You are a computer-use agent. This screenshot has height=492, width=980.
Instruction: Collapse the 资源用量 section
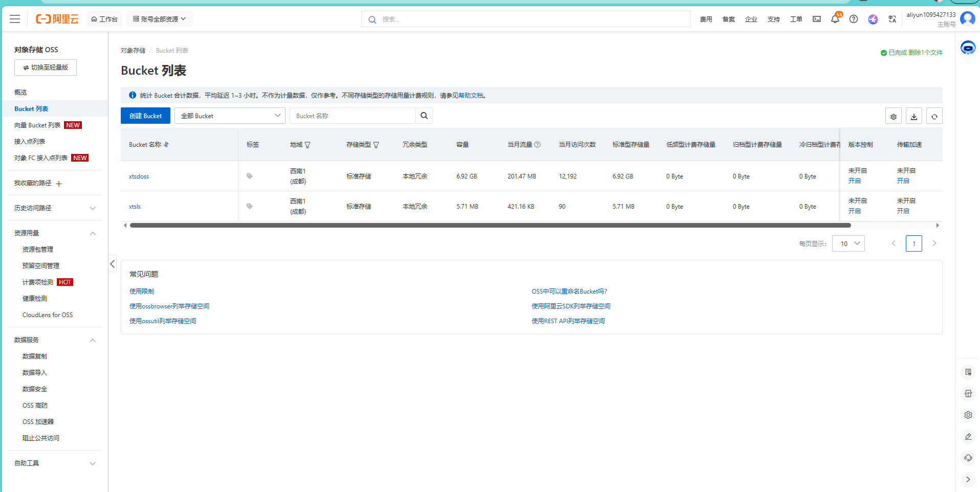(x=93, y=233)
